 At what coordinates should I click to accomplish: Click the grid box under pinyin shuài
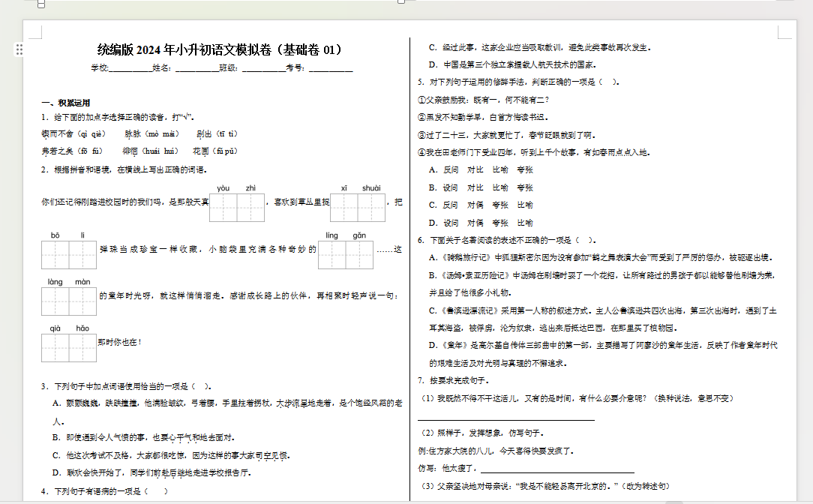(371, 208)
